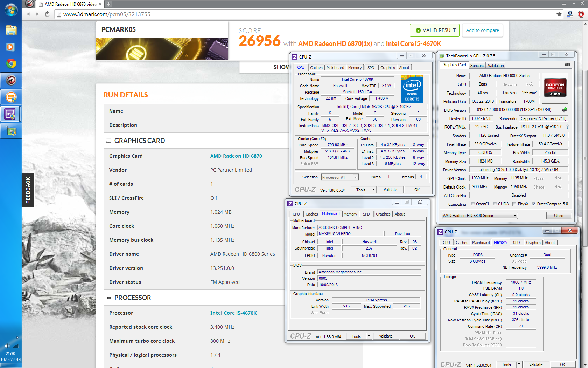The height and width of the screenshot is (368, 588).
Task: Go forward with the browser forward arrow
Action: point(37,14)
